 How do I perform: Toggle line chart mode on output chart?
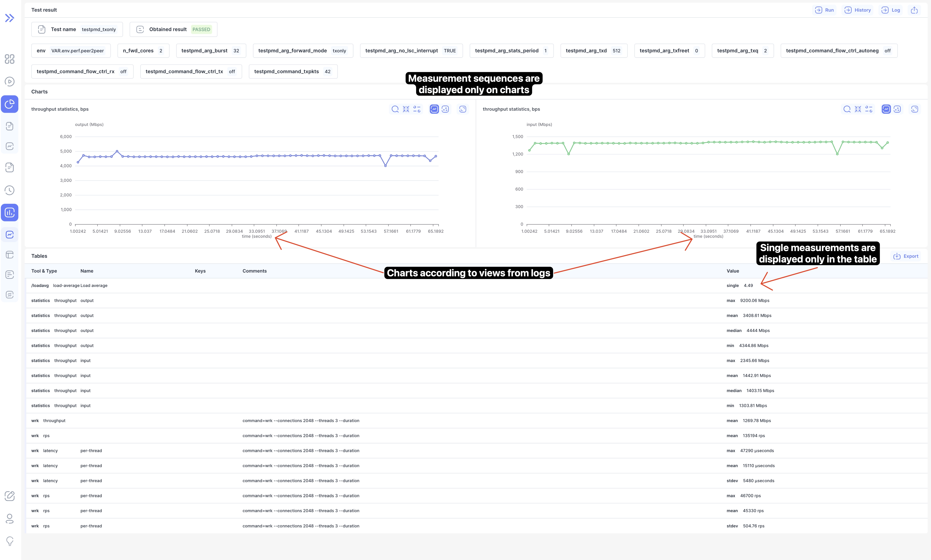[434, 109]
